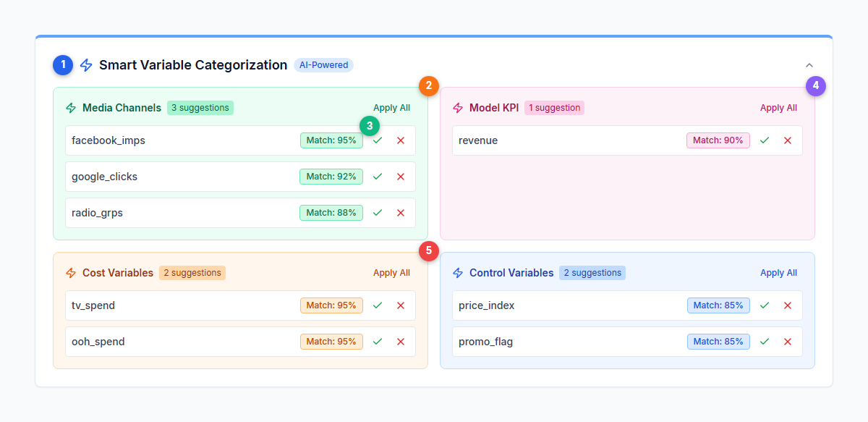Screen dimensions: 868x422
Task: Reject the promo_flag suggestion
Action: (x=788, y=342)
